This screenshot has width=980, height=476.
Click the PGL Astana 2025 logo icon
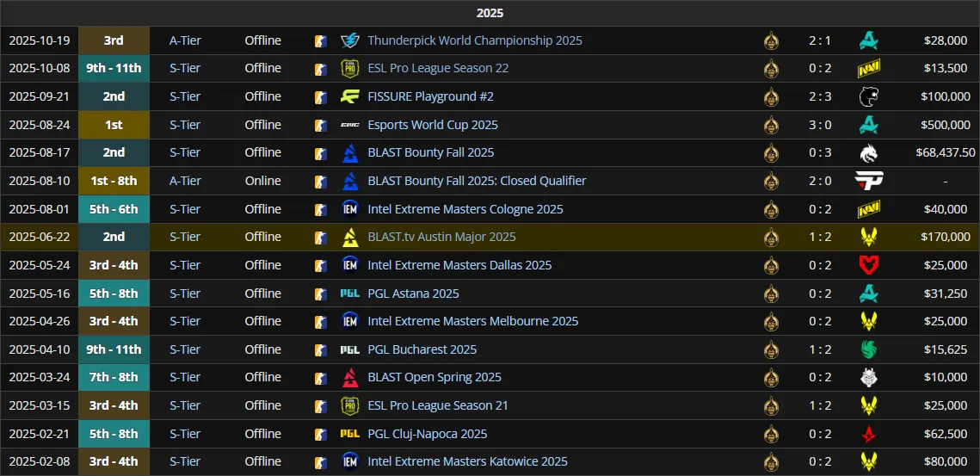tap(350, 294)
